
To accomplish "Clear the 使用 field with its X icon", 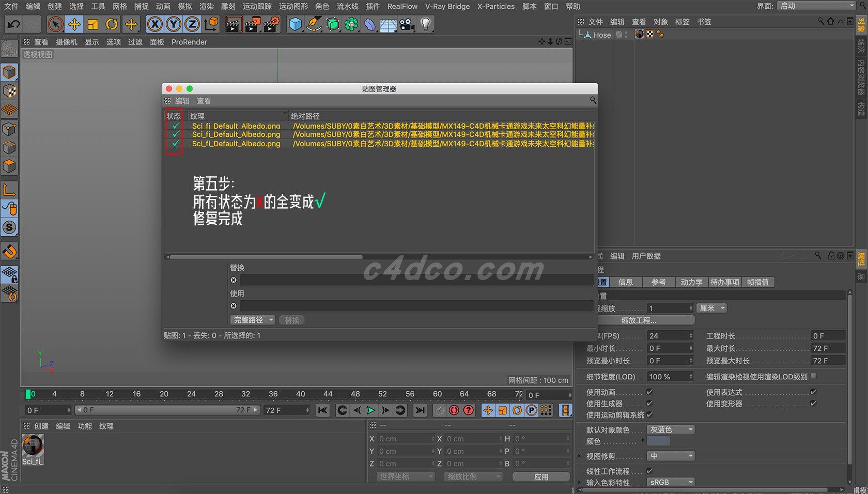I will [x=234, y=306].
